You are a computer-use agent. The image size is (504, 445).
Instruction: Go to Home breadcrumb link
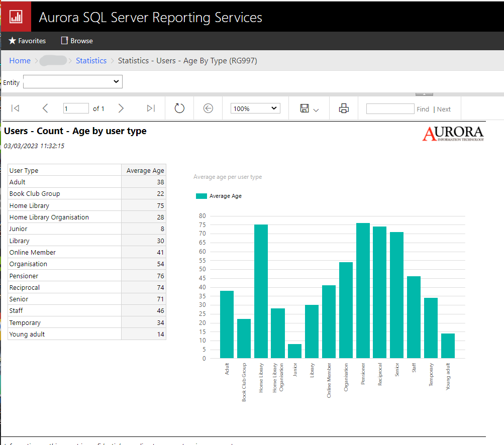[20, 61]
